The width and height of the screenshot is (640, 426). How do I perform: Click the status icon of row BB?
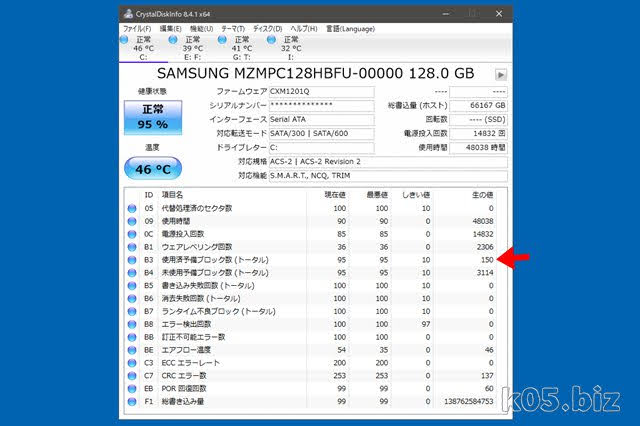point(132,337)
